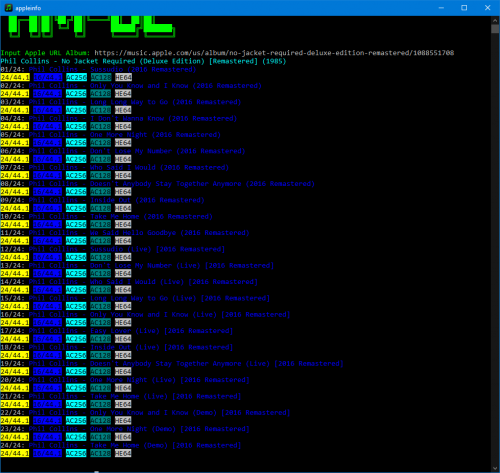500x473 pixels.
Task: Click the 'Input Apple URL Album:' prompt
Action: [x=45, y=53]
